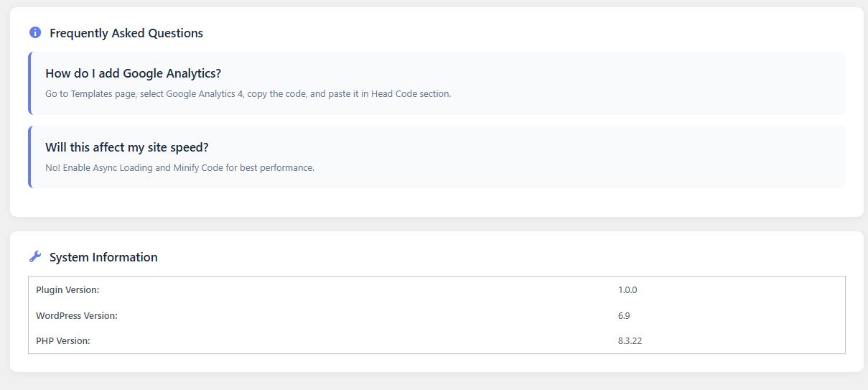Click the info icon beside Frequently Asked Questions
Screen dimensions: 868x390
[x=35, y=33]
